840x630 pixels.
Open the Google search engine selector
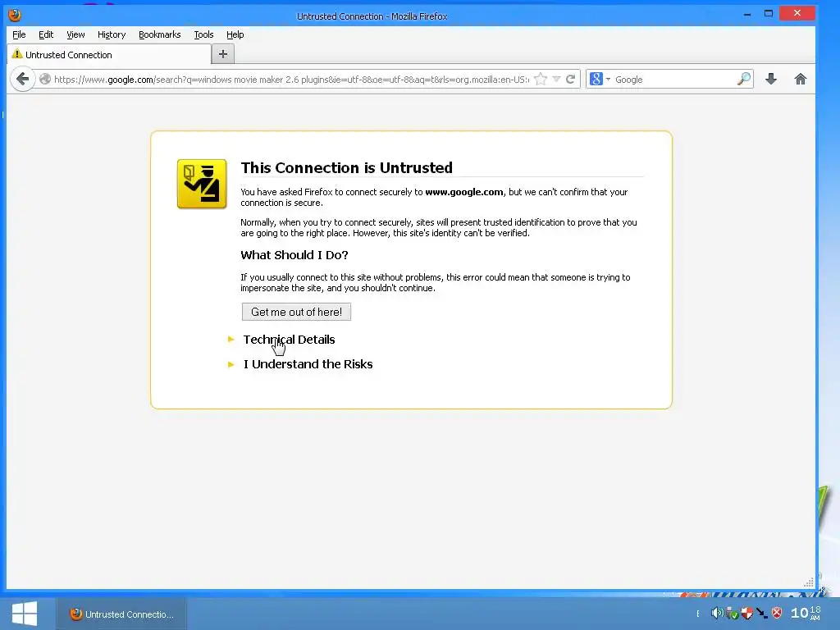(x=600, y=80)
